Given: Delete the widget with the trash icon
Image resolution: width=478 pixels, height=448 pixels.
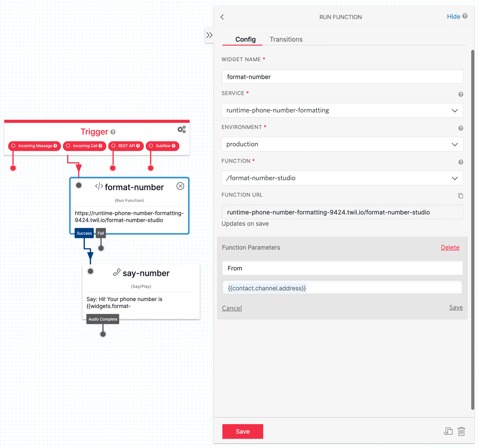Looking at the screenshot, I should point(462,431).
